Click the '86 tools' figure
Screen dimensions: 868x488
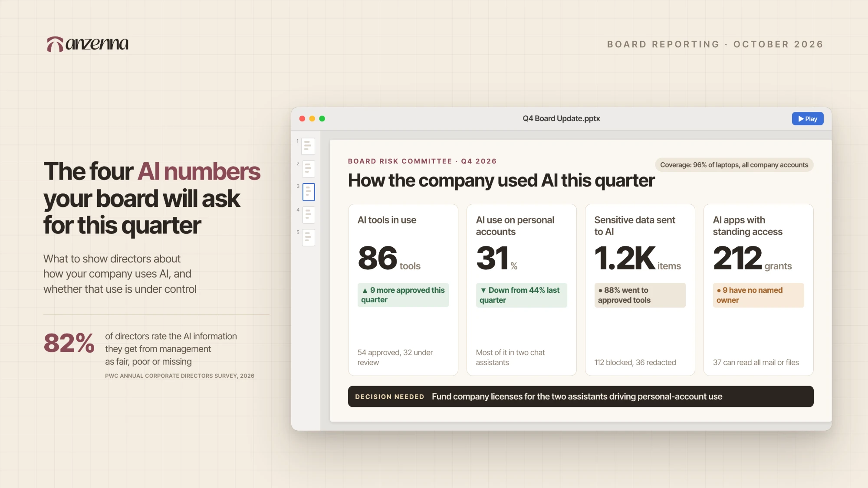point(389,258)
